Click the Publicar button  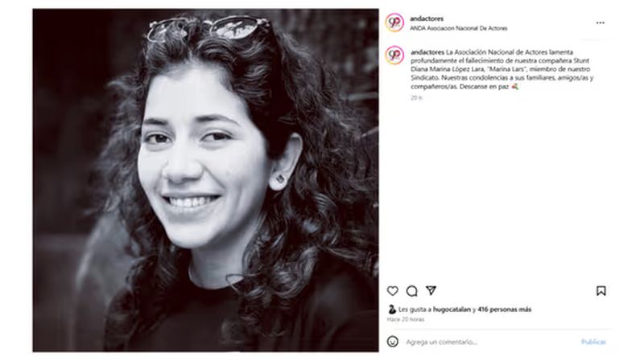(593, 342)
